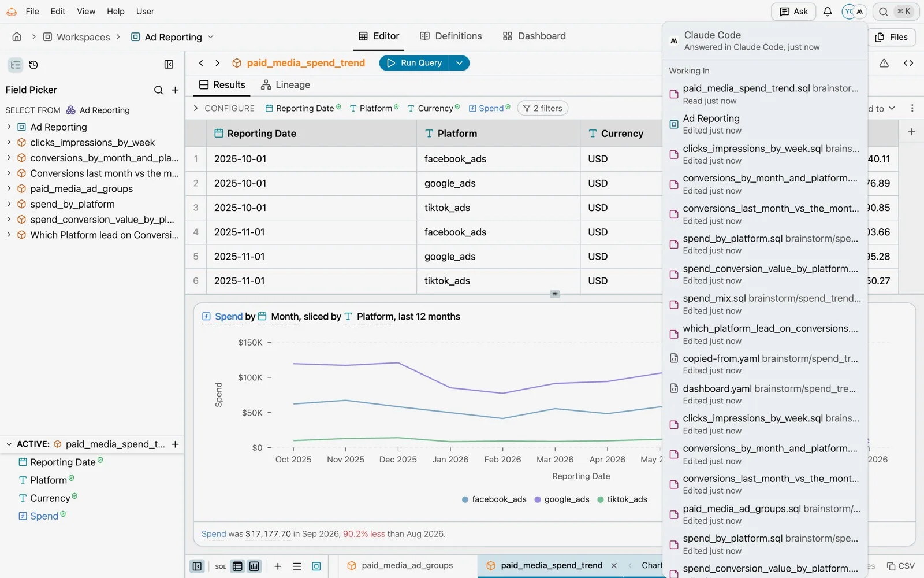The height and width of the screenshot is (578, 924).
Task: Open the tab list hamburger icon
Action: 297,566
